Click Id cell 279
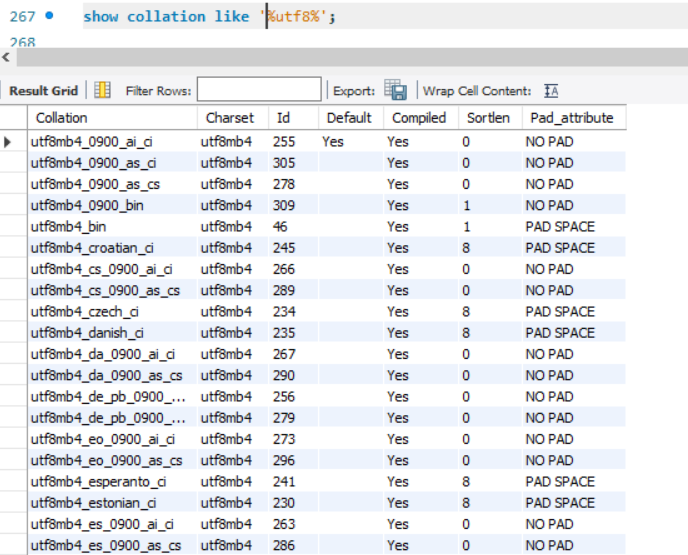Image resolution: width=688 pixels, height=555 pixels. 294,418
